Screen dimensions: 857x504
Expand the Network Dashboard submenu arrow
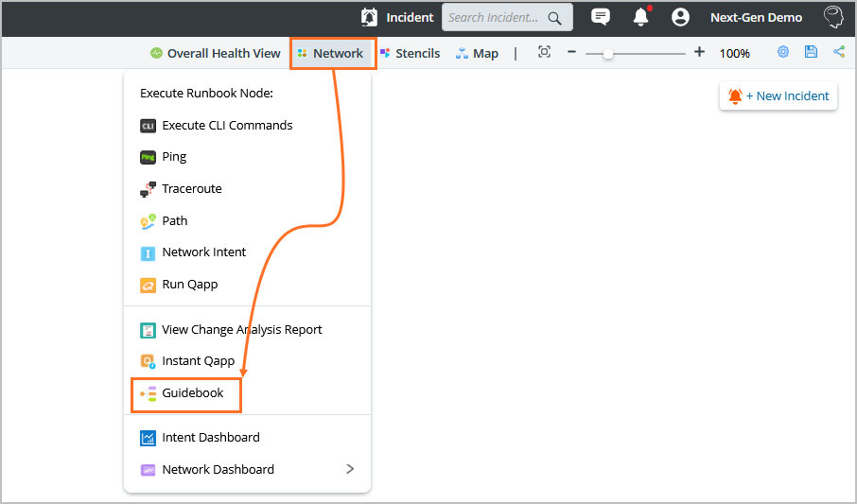pyautogui.click(x=350, y=469)
